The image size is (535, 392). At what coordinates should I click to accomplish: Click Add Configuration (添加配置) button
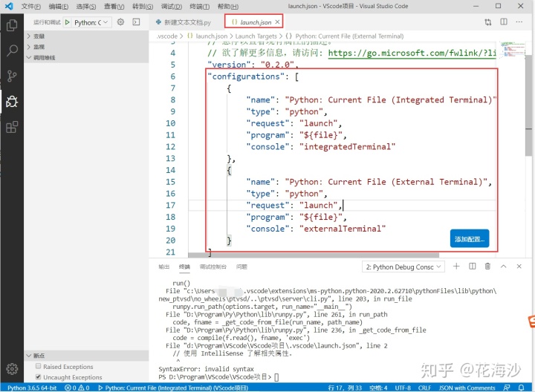(470, 238)
